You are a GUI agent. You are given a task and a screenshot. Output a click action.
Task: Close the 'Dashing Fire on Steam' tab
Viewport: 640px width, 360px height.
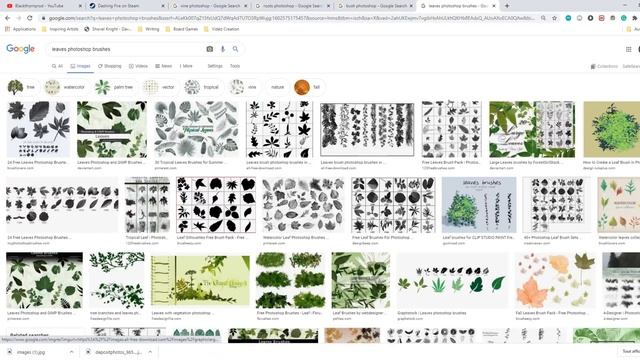(x=163, y=6)
